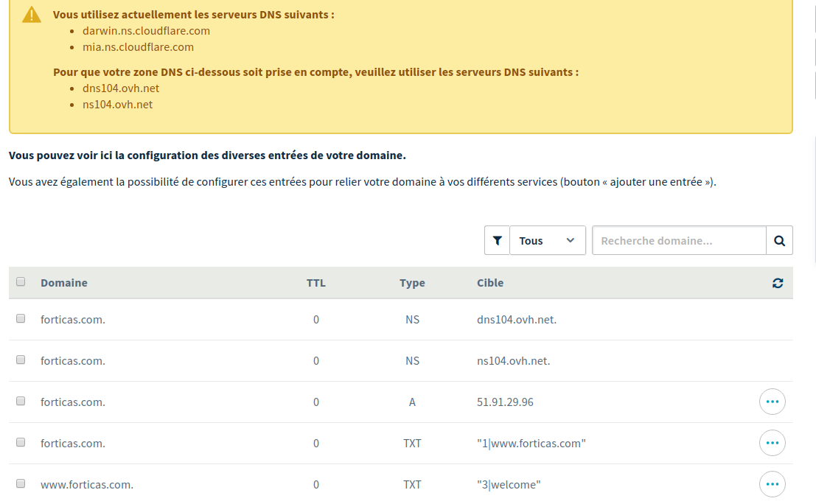Click the 51.91.29.96 target value
The width and height of the screenshot is (816, 504).
[505, 402]
